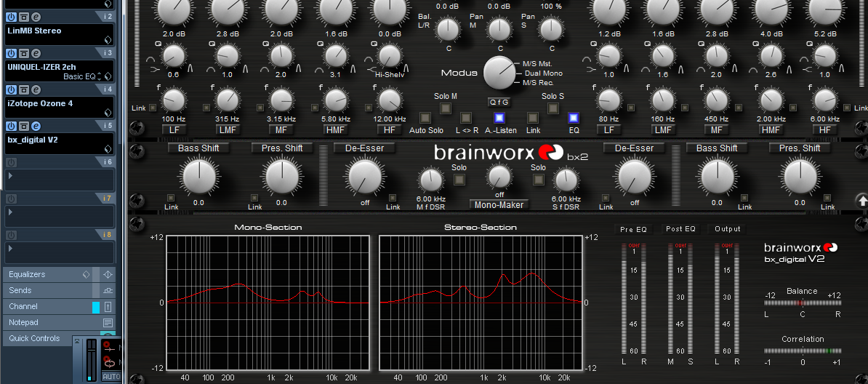Click the Mono-Maker frequency knob

(499, 177)
